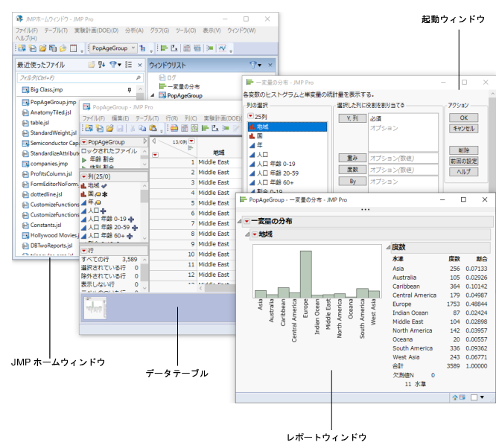The image size is (499, 448).
Task: Open filter funnel dropdown in Recent Files panel
Action: pos(115,65)
